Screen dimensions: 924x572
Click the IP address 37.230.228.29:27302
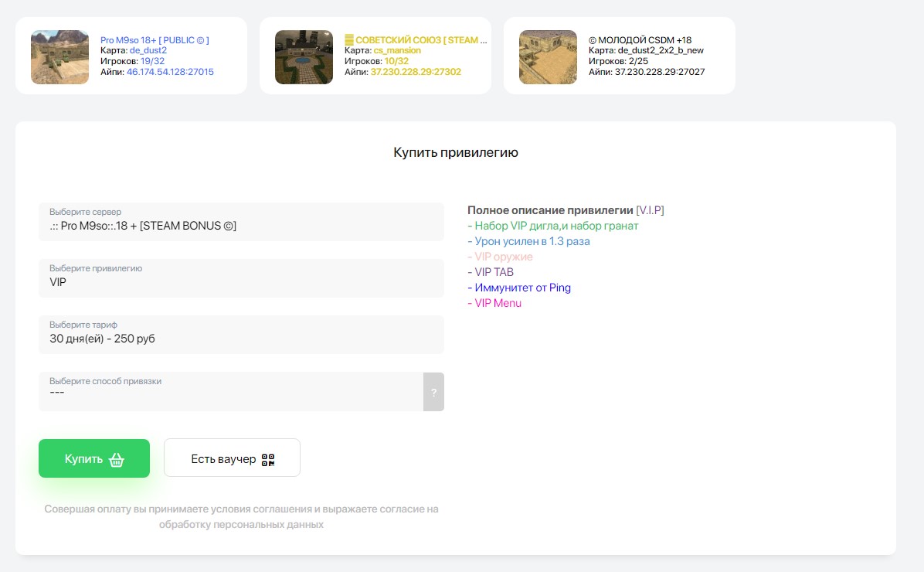(416, 72)
